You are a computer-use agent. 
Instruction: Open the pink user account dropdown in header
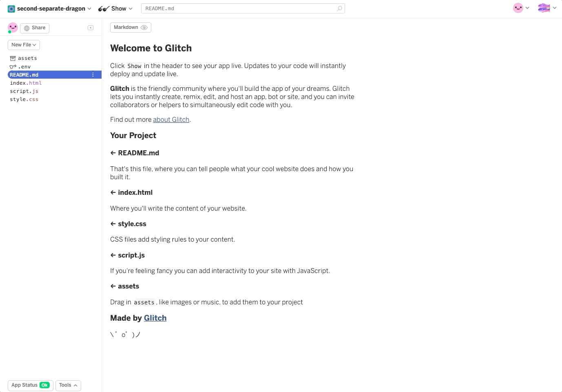tap(521, 8)
